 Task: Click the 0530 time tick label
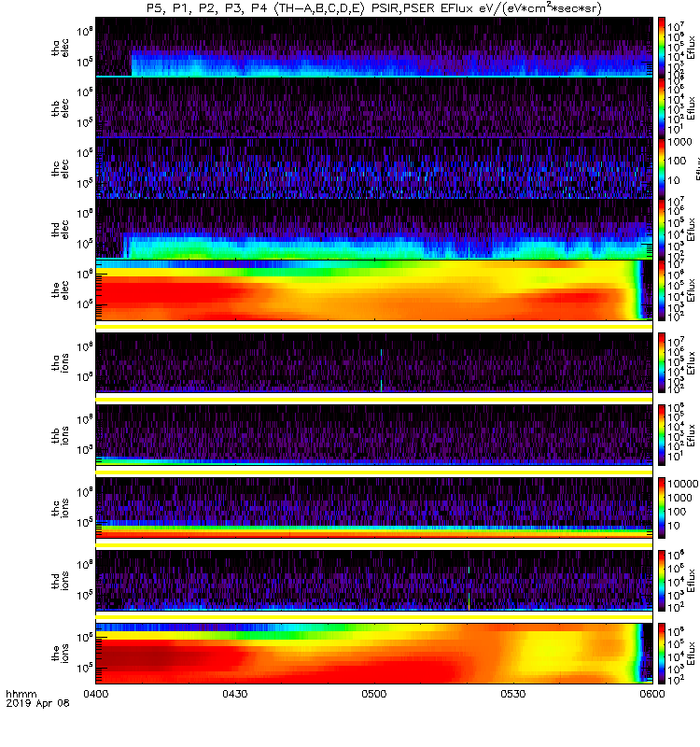point(512,694)
